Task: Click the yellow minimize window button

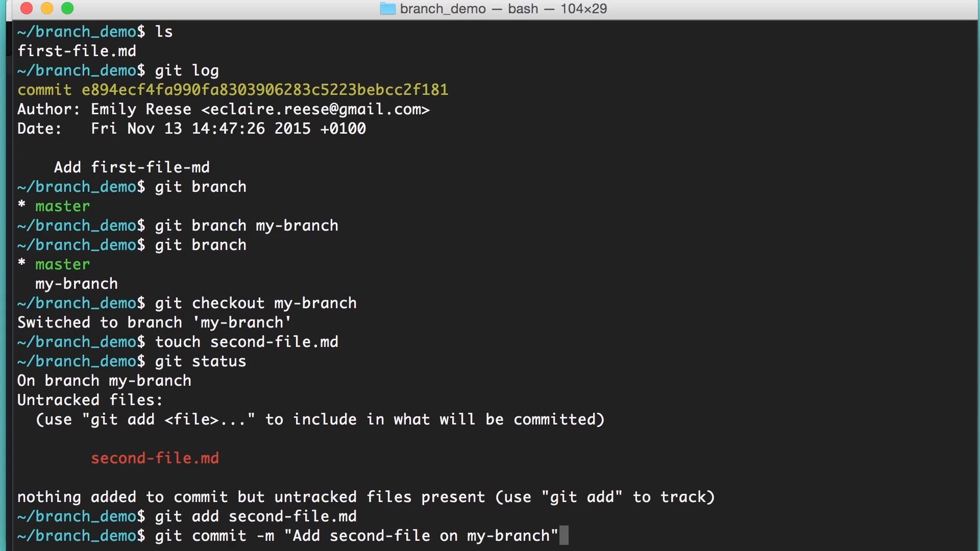Action: [x=47, y=8]
